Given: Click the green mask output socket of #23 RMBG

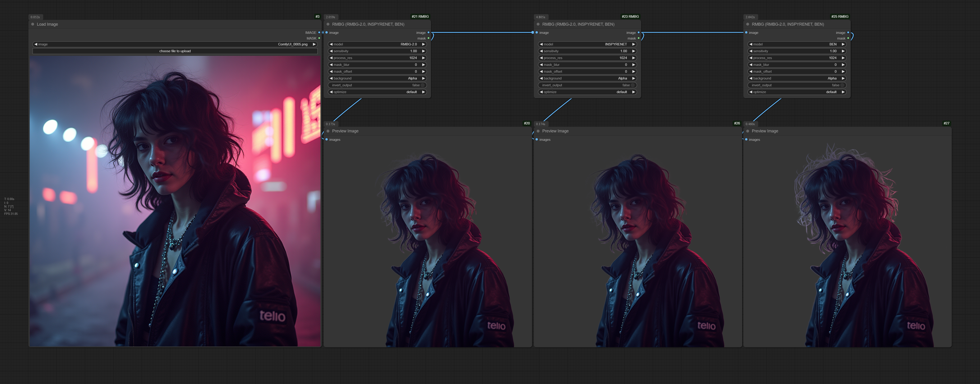Looking at the screenshot, I should coord(638,38).
